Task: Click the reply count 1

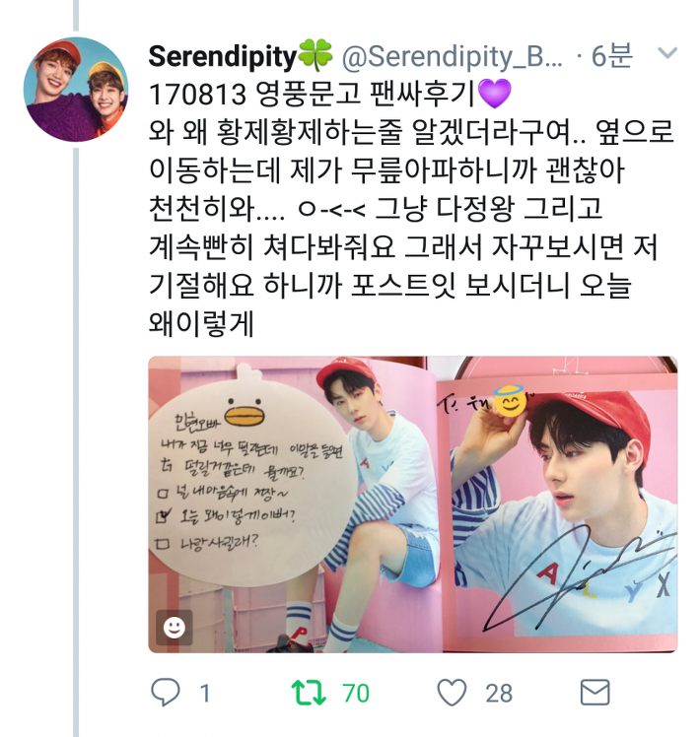Action: tap(205, 694)
